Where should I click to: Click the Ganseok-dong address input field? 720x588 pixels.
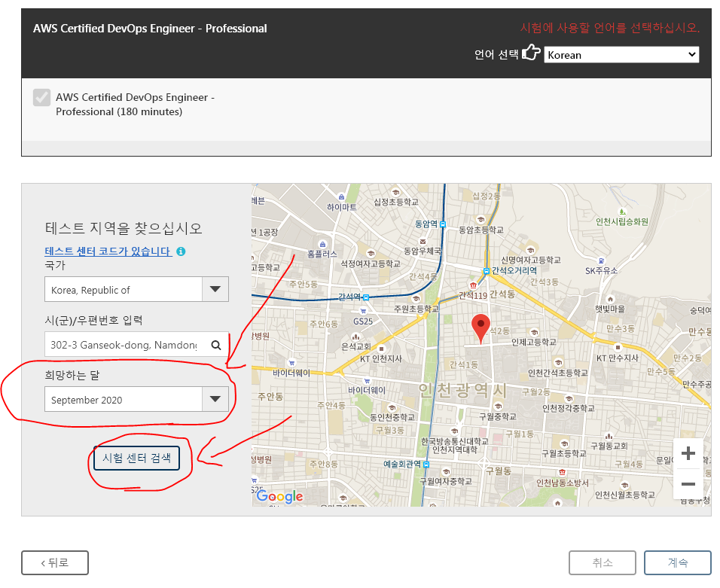(x=124, y=344)
